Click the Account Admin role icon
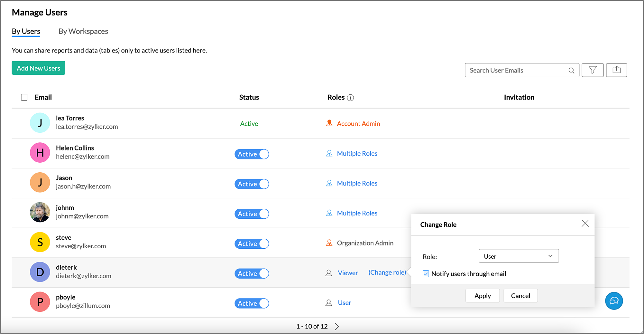Image resolution: width=644 pixels, height=334 pixels. (329, 123)
